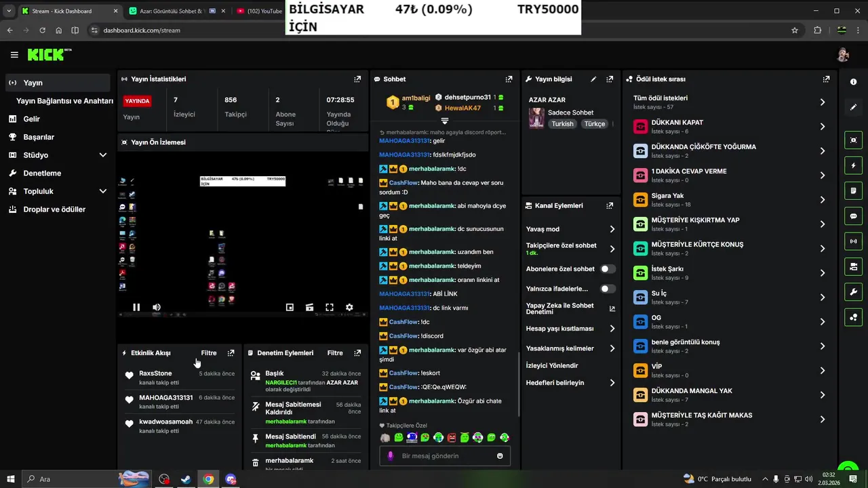Click İzleyici Yönlendir
The height and width of the screenshot is (488, 868).
coord(552,365)
